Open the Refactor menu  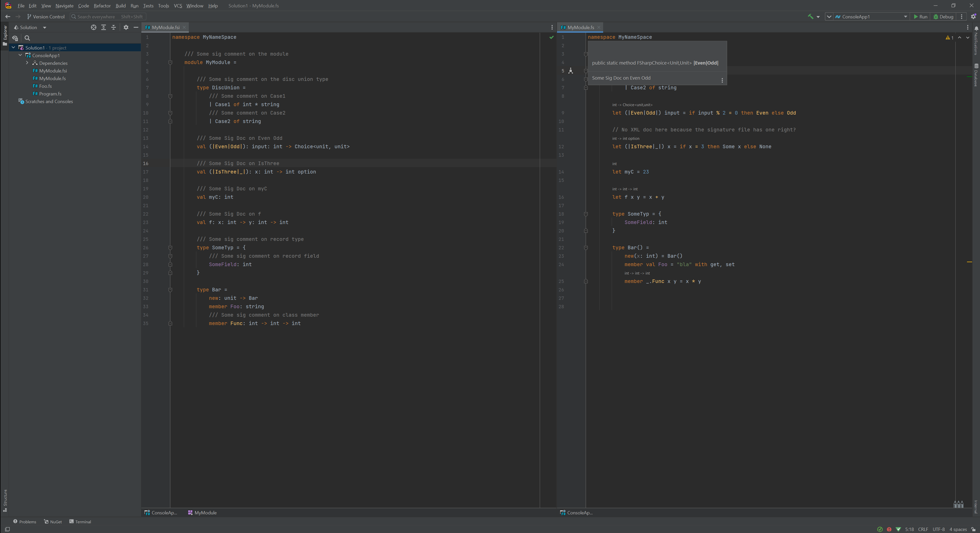tap(102, 6)
